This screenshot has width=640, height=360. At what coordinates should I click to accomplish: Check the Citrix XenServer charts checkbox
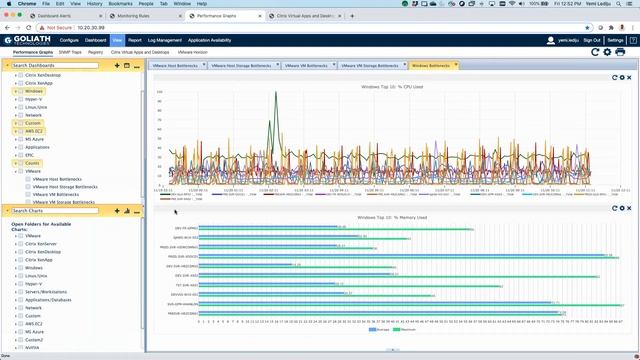[21, 244]
